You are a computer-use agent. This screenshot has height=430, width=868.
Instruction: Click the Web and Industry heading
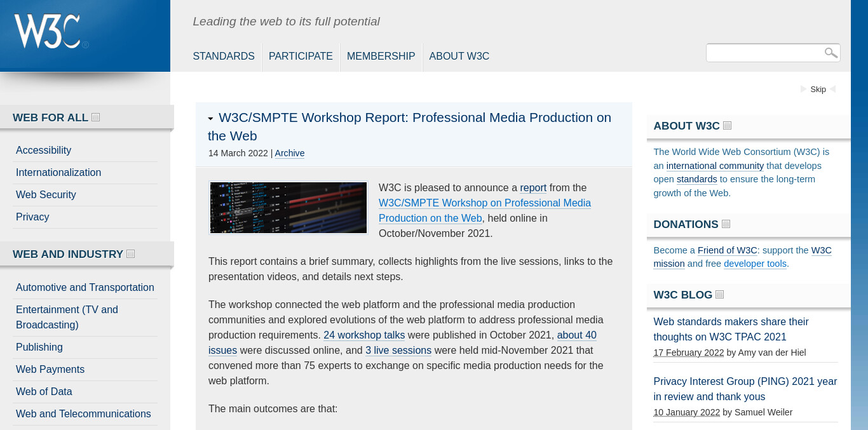coord(68,254)
